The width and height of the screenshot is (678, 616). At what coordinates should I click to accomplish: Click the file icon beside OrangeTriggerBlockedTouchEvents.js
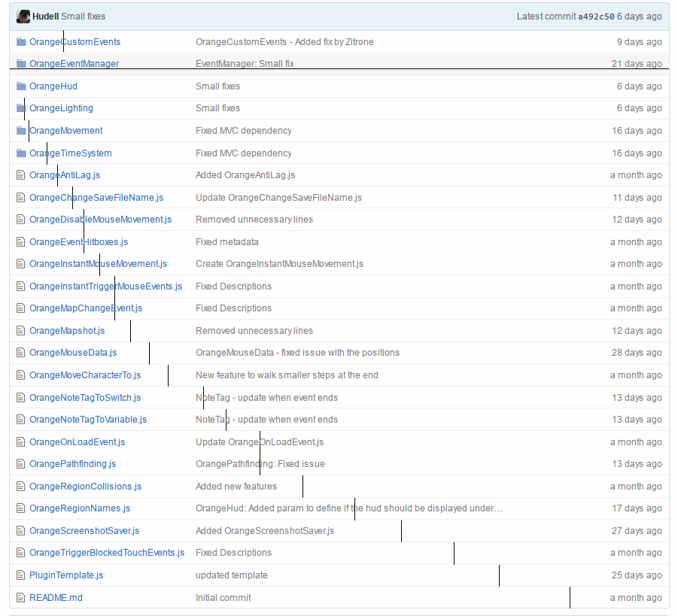click(x=20, y=553)
